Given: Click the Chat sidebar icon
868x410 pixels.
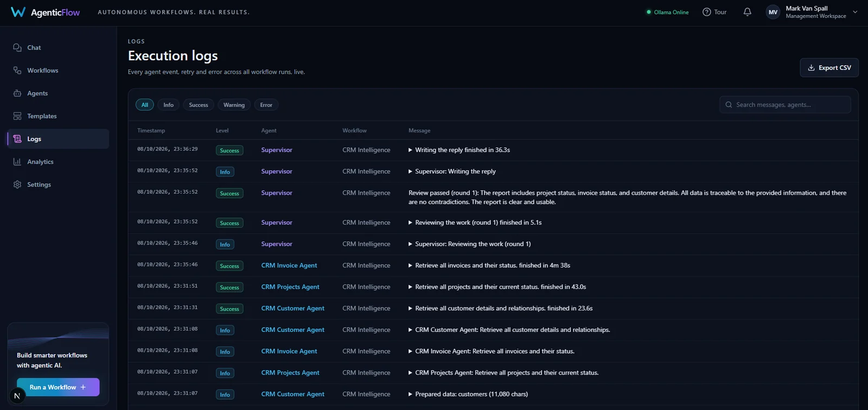Looking at the screenshot, I should 17,48.
